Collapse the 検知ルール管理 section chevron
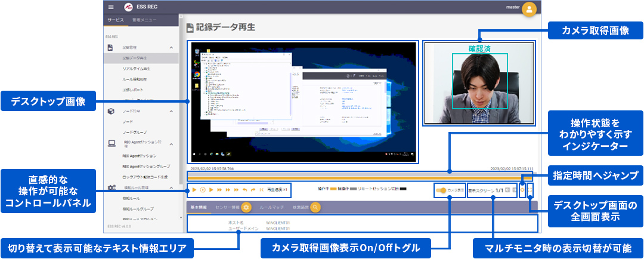The height and width of the screenshot is (259, 644). 171,187
